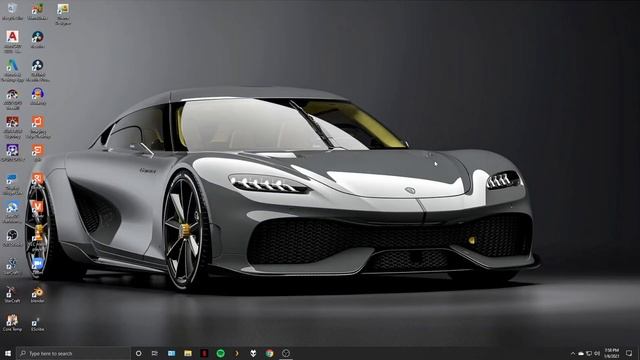
Task: Launch the Core Temp desktop shortcut
Action: coord(12,323)
